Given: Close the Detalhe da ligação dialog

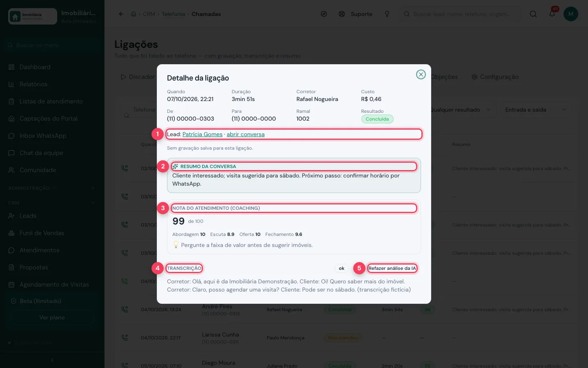Looking at the screenshot, I should 421,74.
